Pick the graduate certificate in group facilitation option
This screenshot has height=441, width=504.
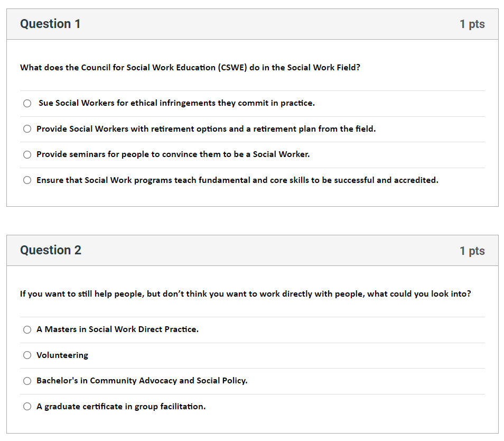(x=27, y=407)
